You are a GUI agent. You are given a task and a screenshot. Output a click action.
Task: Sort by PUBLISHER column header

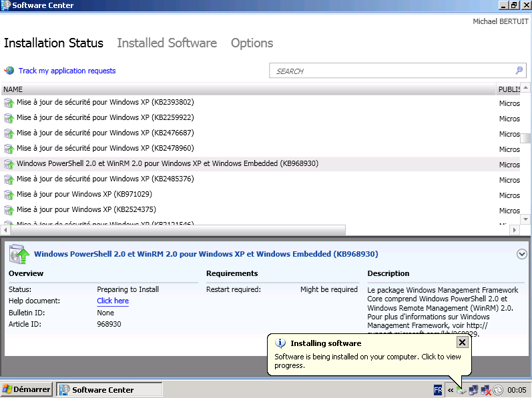pyautogui.click(x=508, y=89)
